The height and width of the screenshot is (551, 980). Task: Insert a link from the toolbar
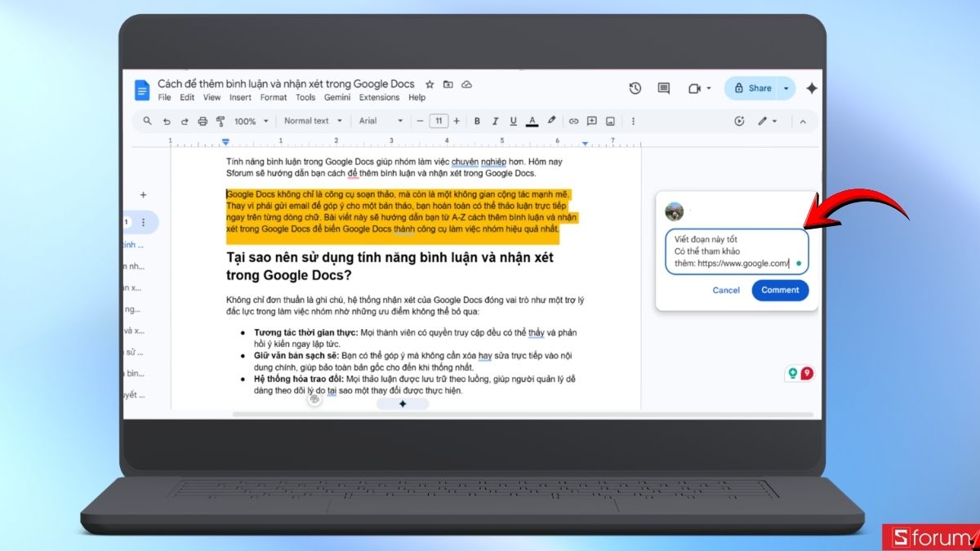(573, 121)
